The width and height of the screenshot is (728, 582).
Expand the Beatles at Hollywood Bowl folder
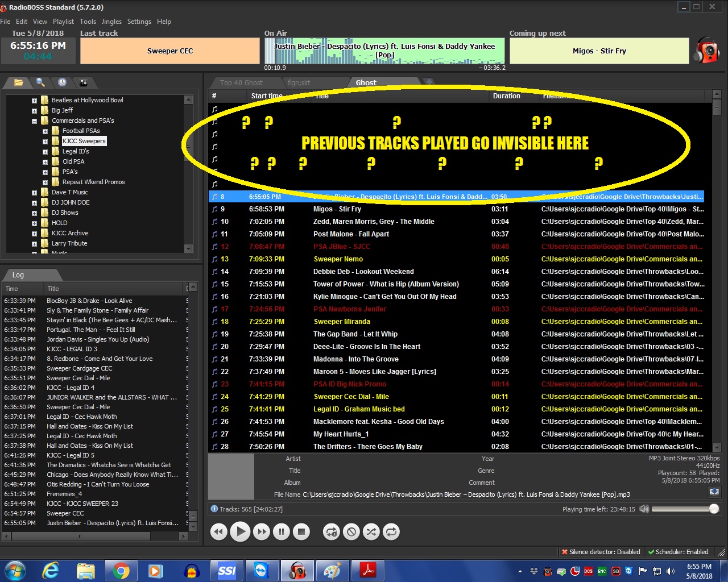tap(34, 101)
